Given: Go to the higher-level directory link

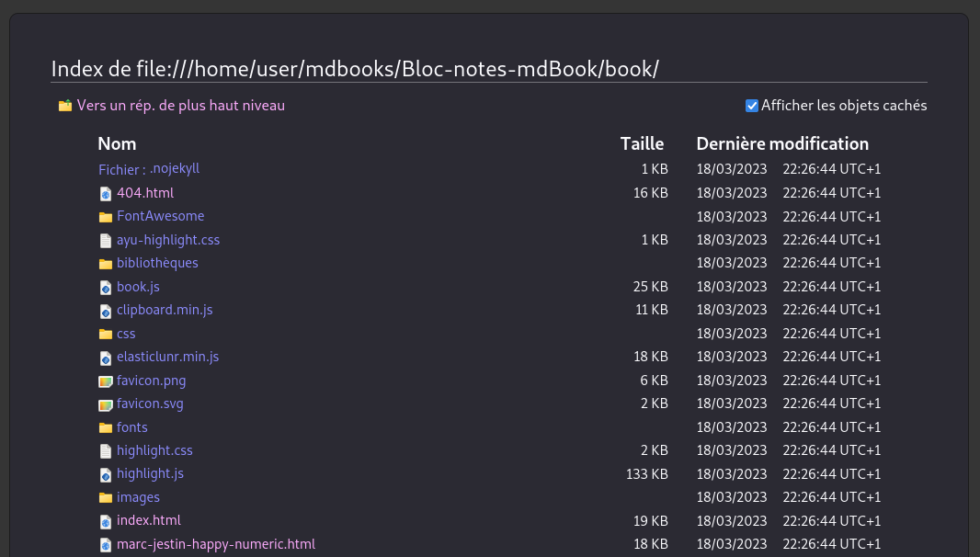Looking at the screenshot, I should pyautogui.click(x=180, y=106).
